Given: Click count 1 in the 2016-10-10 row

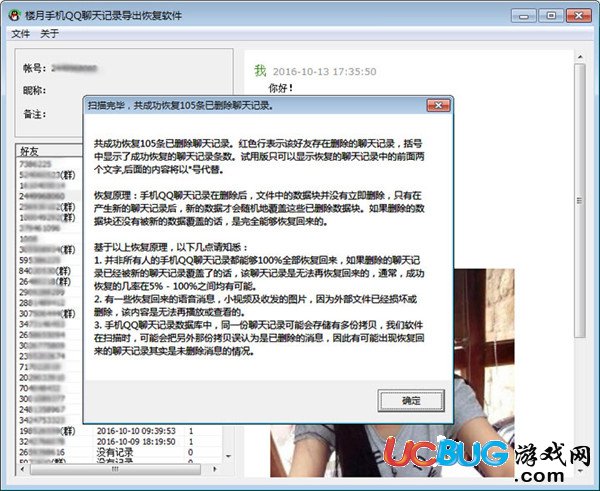Looking at the screenshot, I should coord(191,431).
